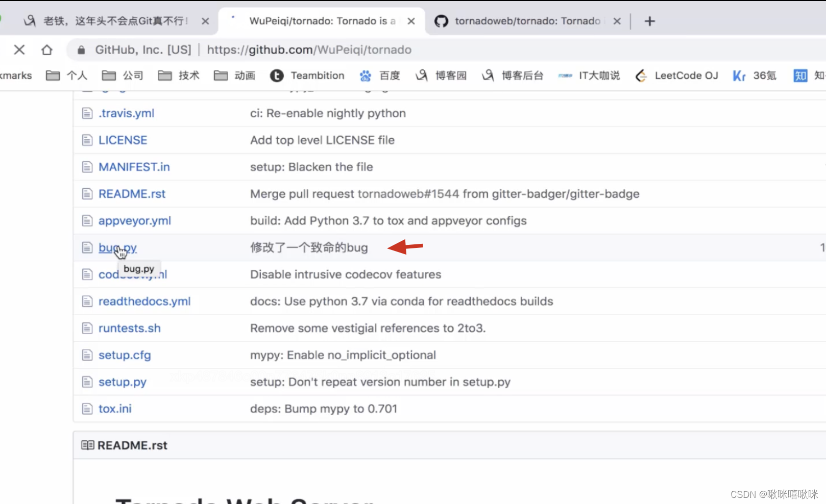This screenshot has height=504, width=826.
Task: Open the 百度 bookmark
Action: (379, 75)
